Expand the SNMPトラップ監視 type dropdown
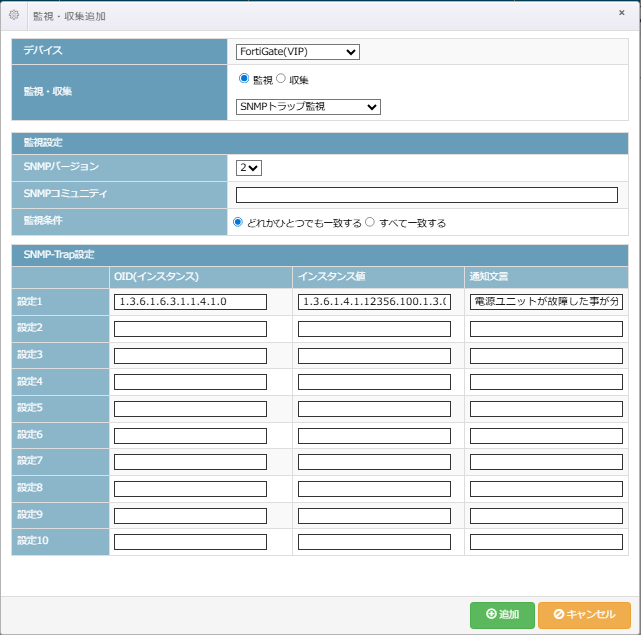Screen dimensions: 641x635 click(308, 107)
